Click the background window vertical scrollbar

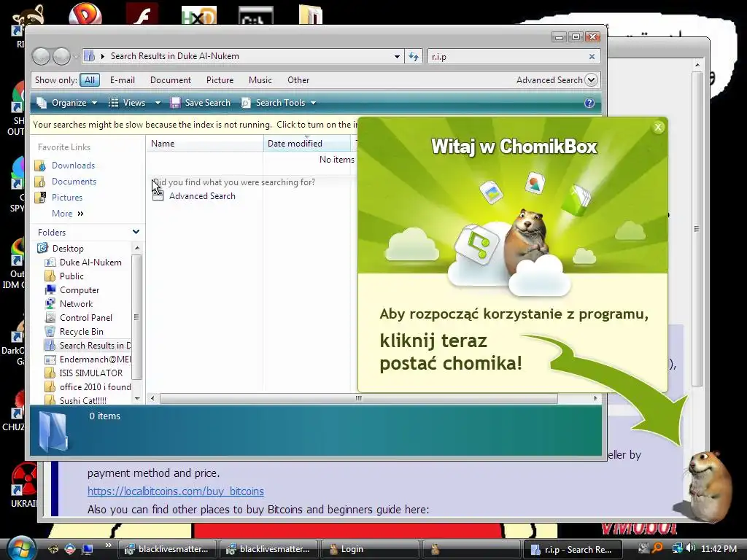(x=697, y=228)
